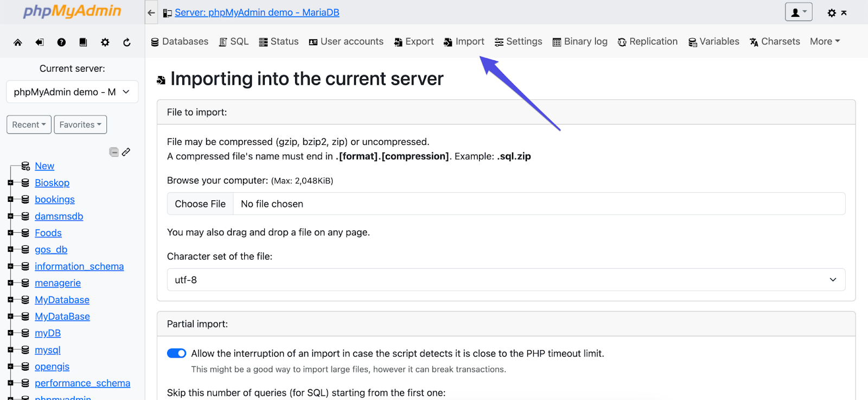
Task: Click the damsmsdb database icon
Action: pyautogui.click(x=25, y=217)
